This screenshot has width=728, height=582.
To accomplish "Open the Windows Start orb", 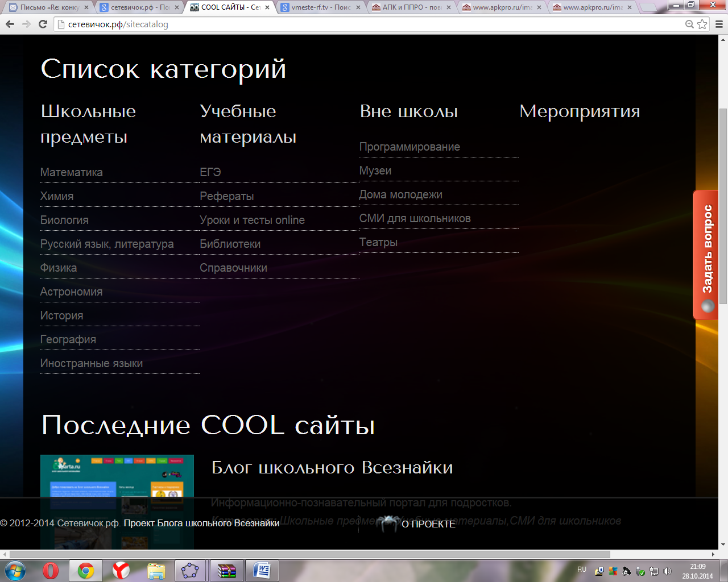I will point(15,570).
